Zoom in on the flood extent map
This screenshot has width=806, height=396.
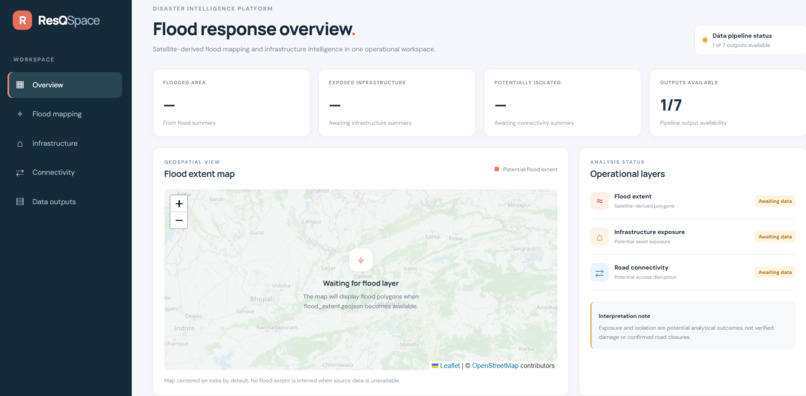179,204
